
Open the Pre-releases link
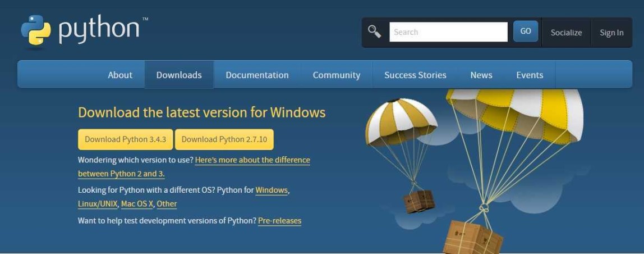[x=280, y=221]
